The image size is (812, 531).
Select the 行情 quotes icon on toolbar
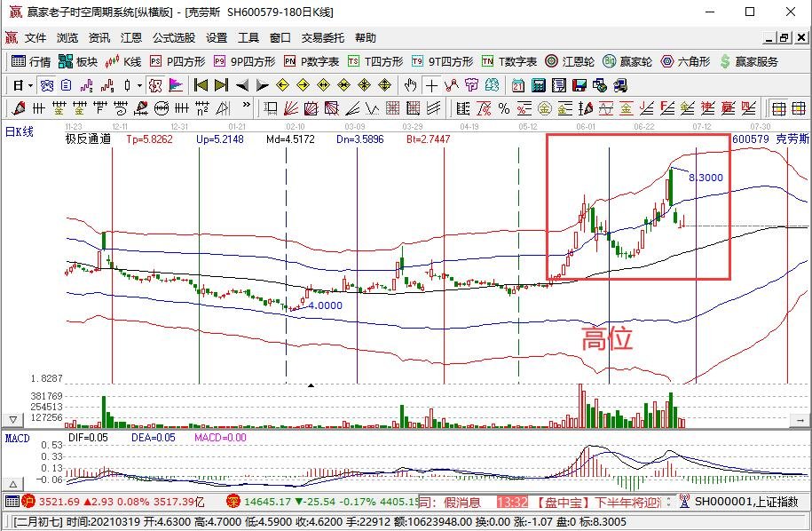click(27, 62)
